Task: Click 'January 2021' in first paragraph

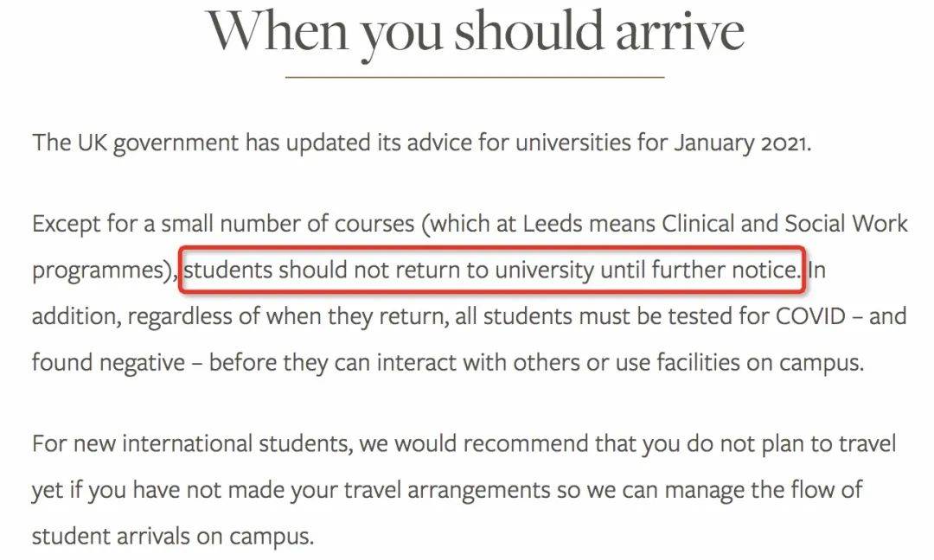Action: 743,143
